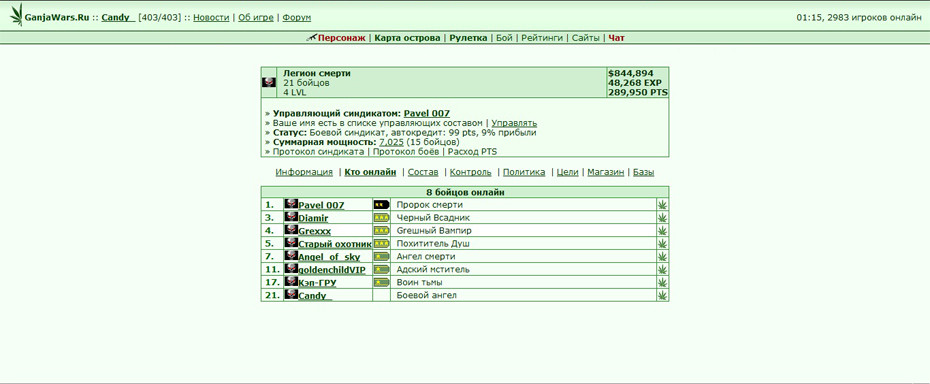
Task: Click the 8 бойцов онлайн table header
Action: click(x=466, y=192)
